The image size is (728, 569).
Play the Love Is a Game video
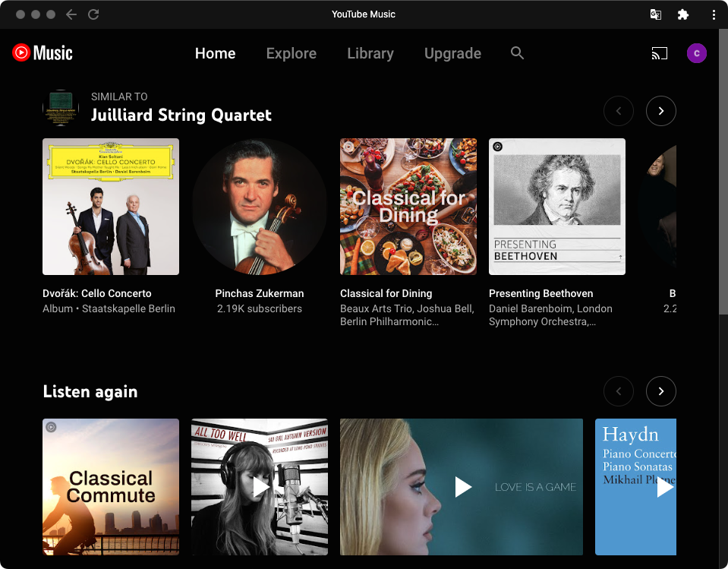[x=462, y=487]
